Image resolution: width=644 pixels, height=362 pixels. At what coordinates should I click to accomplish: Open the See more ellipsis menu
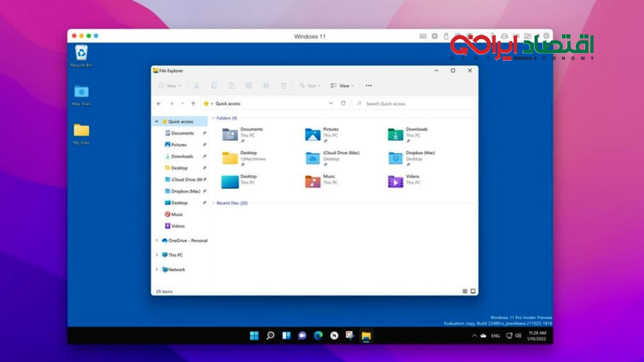click(369, 86)
